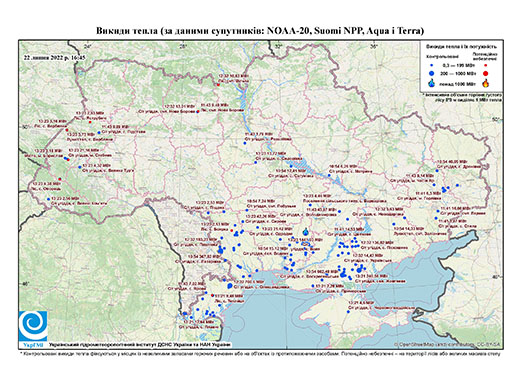Click the blue marker on the Crimea peninsula
This screenshot has width=520, height=368.
(x=348, y=312)
